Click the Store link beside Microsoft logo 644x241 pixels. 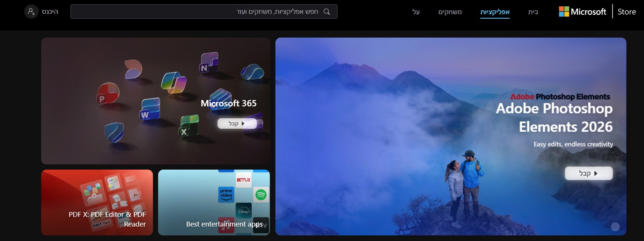627,12
